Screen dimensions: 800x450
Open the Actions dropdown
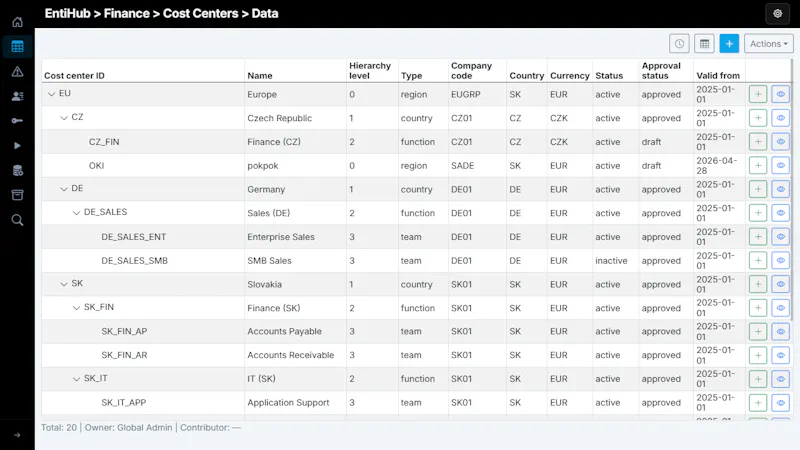768,44
